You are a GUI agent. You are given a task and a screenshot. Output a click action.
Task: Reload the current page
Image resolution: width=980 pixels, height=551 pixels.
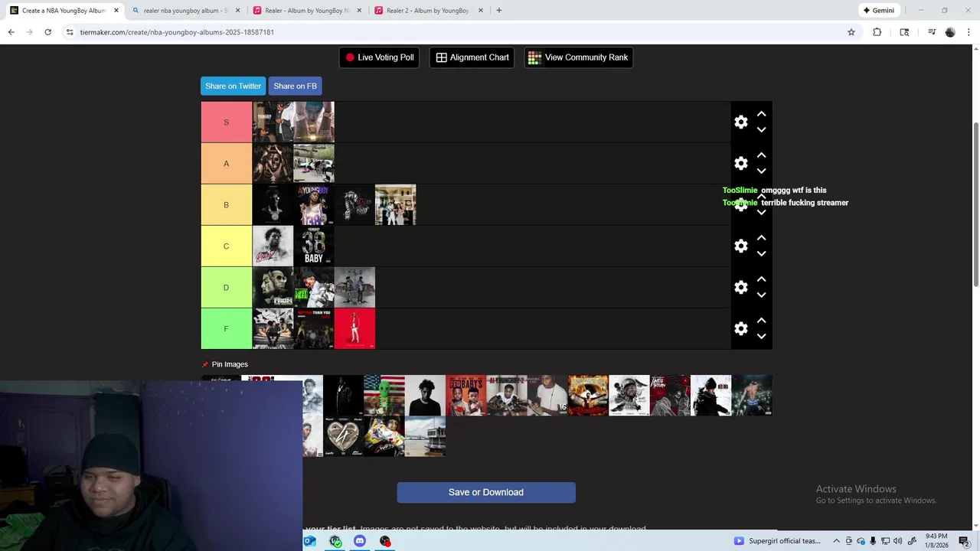click(x=47, y=32)
